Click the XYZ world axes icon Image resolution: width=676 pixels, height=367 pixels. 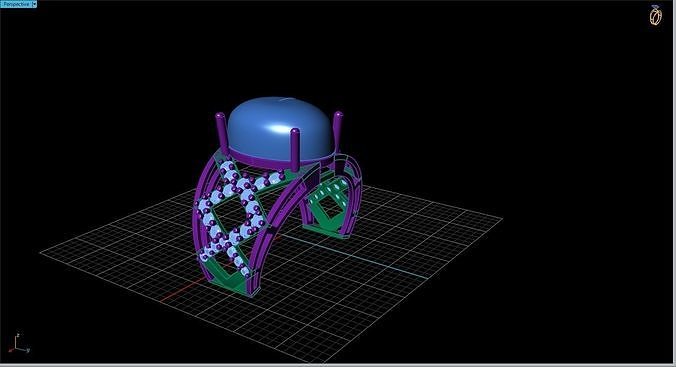tap(19, 344)
